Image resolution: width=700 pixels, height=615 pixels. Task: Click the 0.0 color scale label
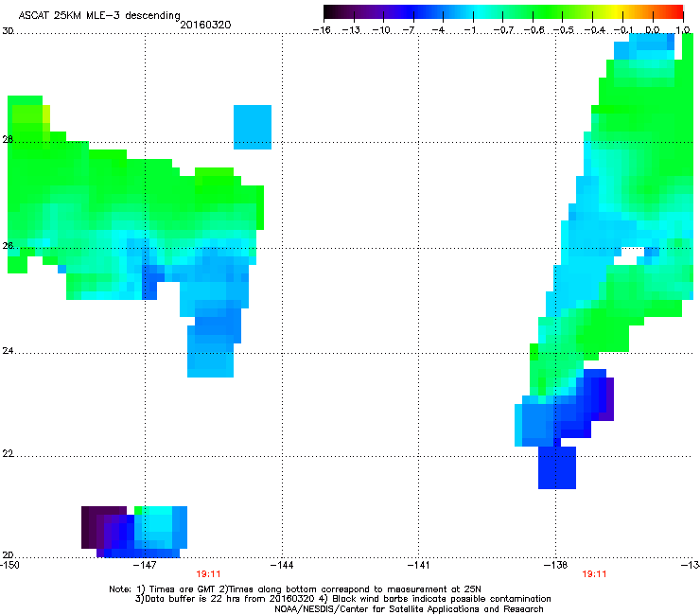point(653,30)
